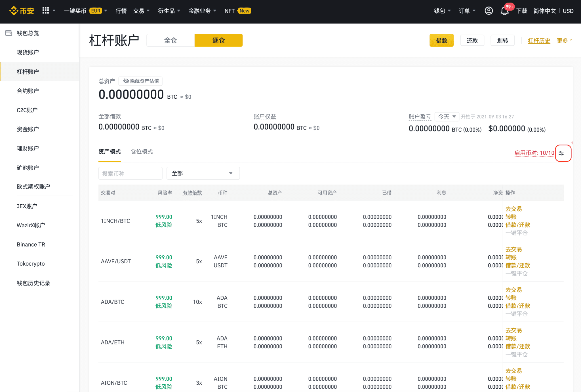Open the notifications bell icon
The image size is (581, 392).
coord(504,11)
